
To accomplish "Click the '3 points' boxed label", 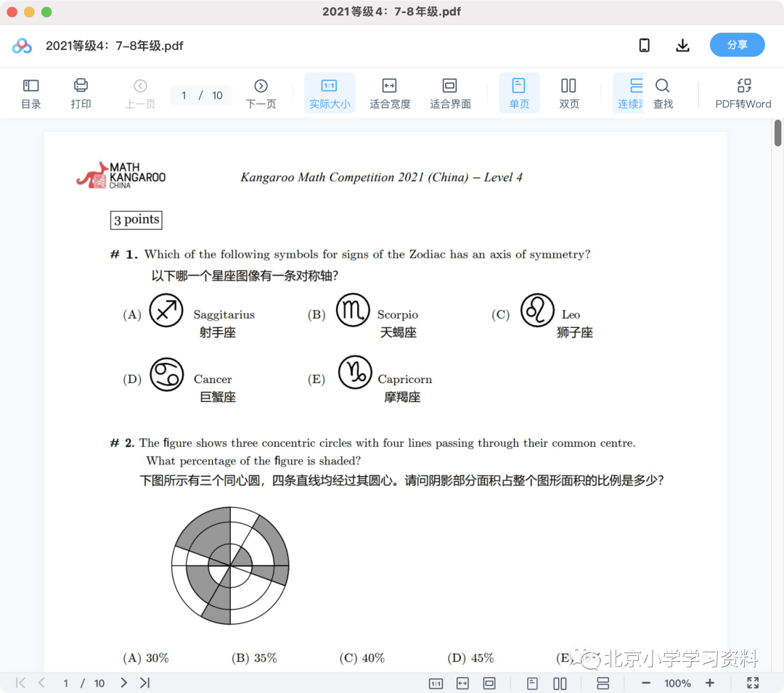I will 136,220.
